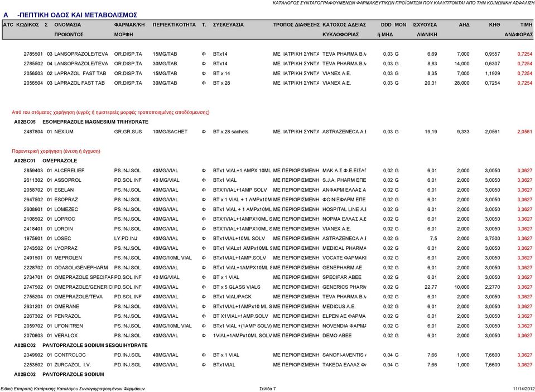
Task: Click the LOSEC product name
Action: (x=62, y=239)
